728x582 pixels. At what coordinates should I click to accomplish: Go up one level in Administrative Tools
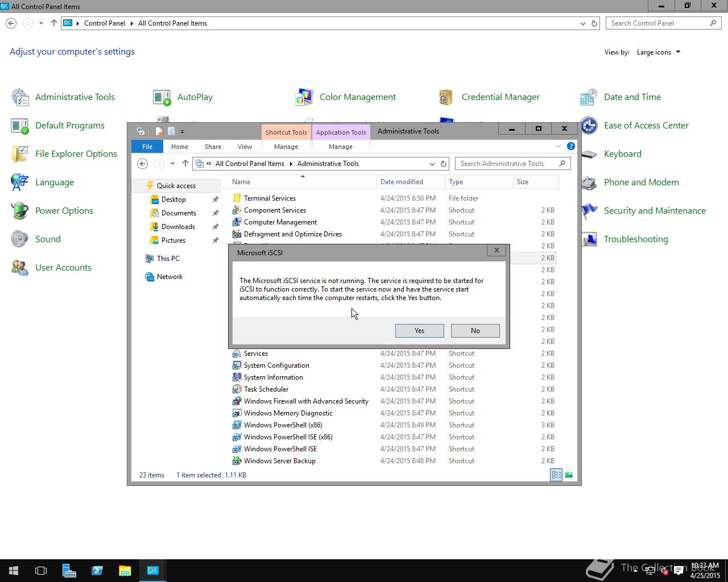185,164
